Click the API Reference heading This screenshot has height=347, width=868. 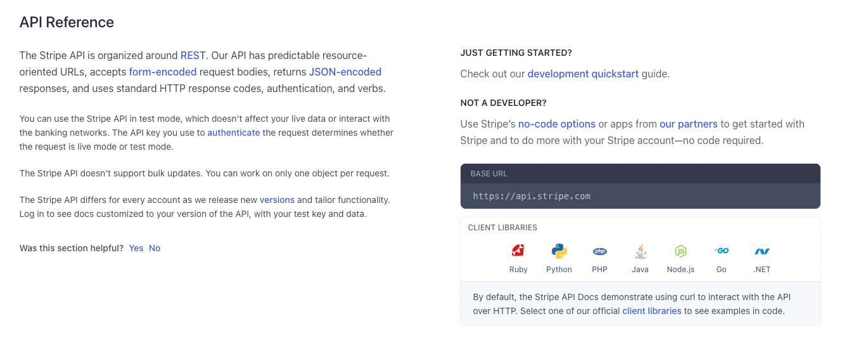pyautogui.click(x=67, y=22)
